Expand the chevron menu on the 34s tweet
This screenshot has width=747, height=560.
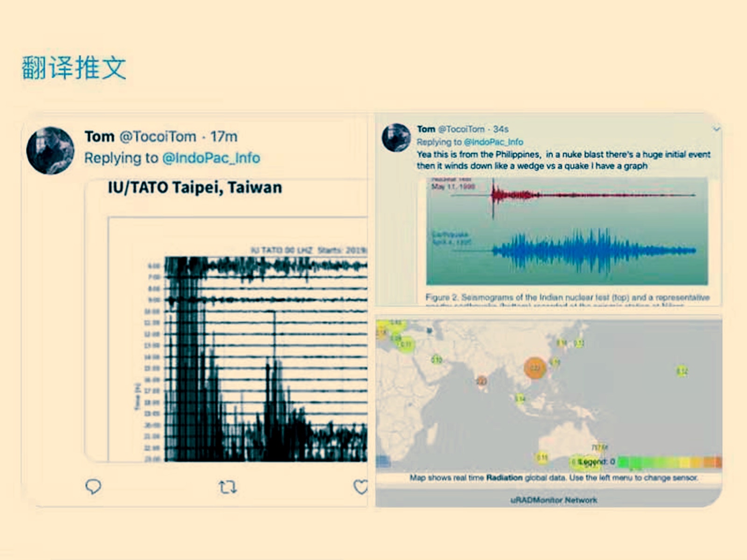716,129
